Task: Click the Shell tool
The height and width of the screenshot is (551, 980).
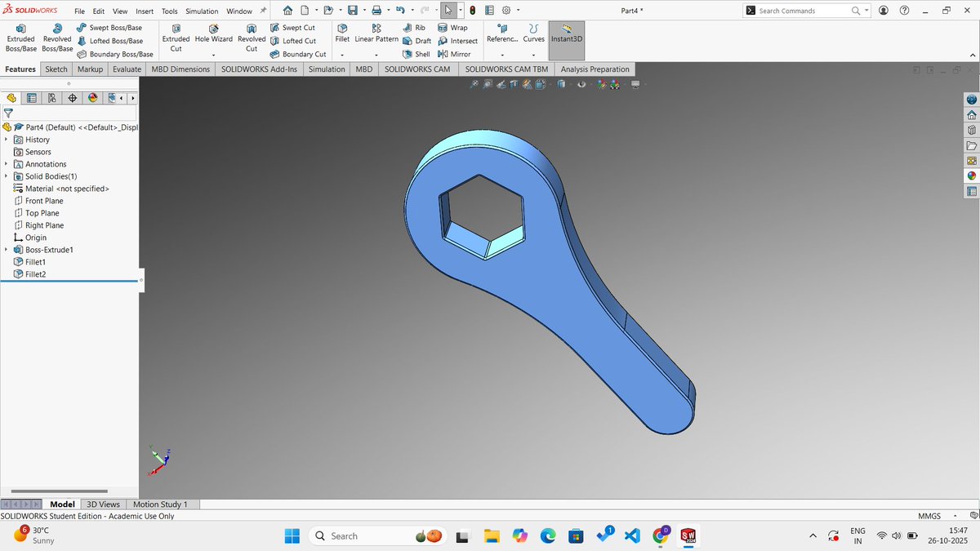Action: click(x=416, y=54)
